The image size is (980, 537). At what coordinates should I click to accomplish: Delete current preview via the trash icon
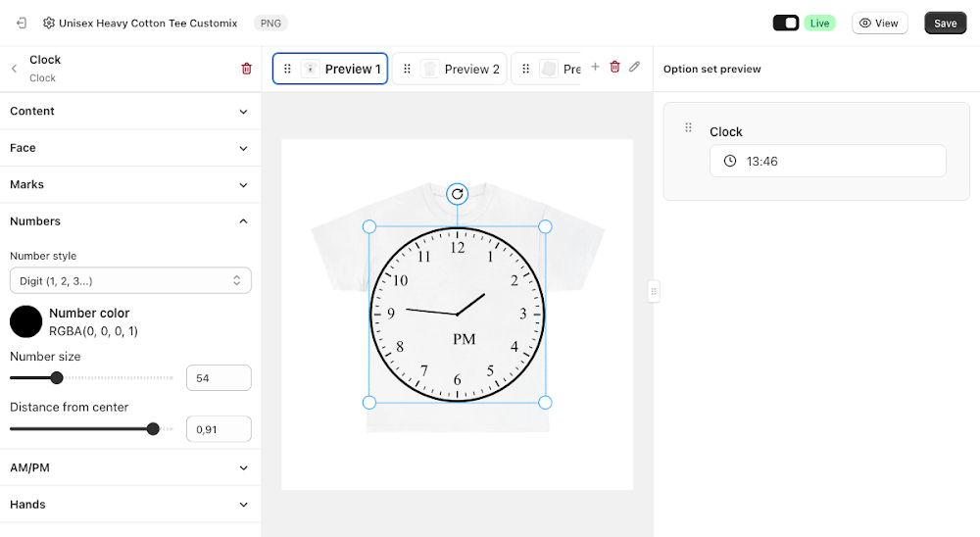point(615,67)
